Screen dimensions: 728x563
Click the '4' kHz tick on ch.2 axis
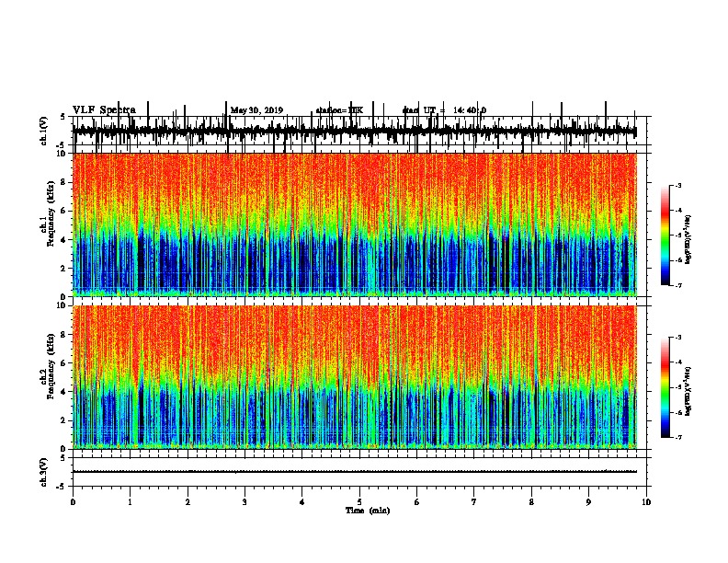coord(64,392)
